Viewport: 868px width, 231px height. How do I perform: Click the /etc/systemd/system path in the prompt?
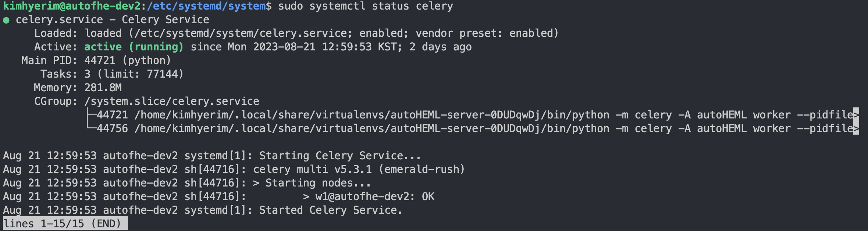[x=206, y=6]
